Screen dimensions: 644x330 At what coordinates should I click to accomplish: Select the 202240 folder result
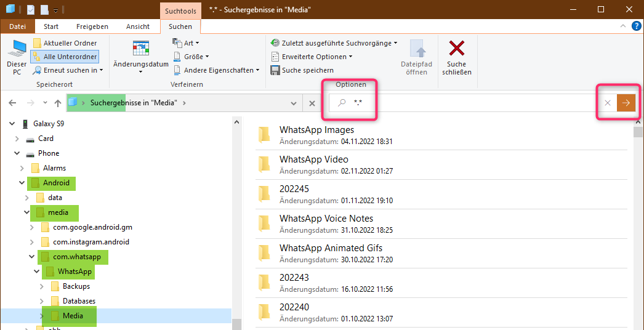coord(441,312)
